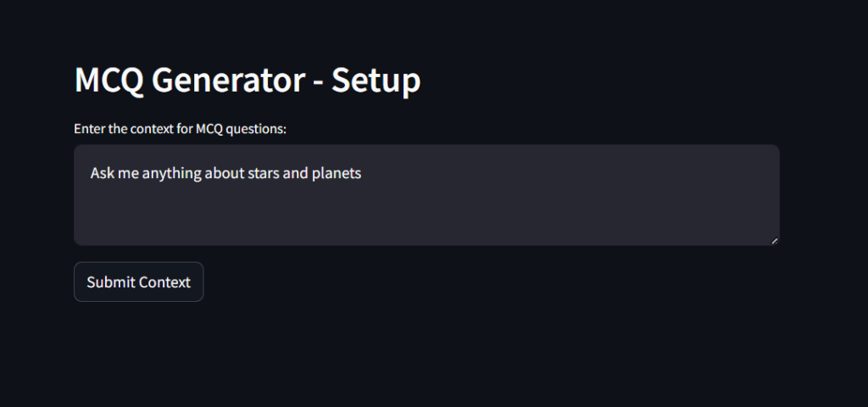Click the word 'Context' on the button

[x=165, y=282]
